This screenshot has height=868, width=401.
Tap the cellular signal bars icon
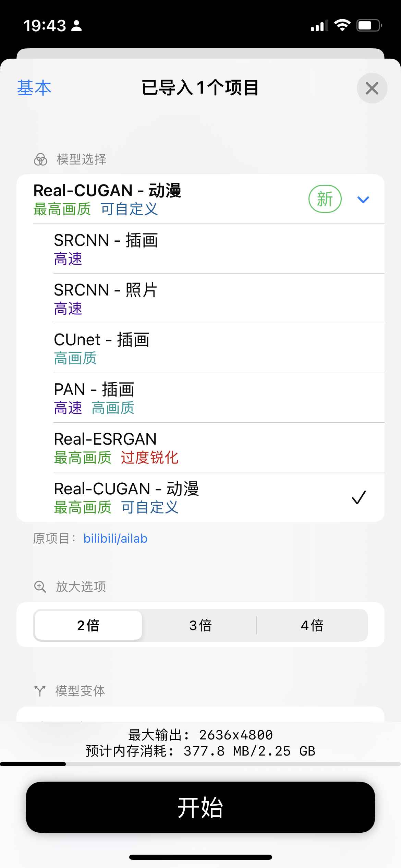319,25
